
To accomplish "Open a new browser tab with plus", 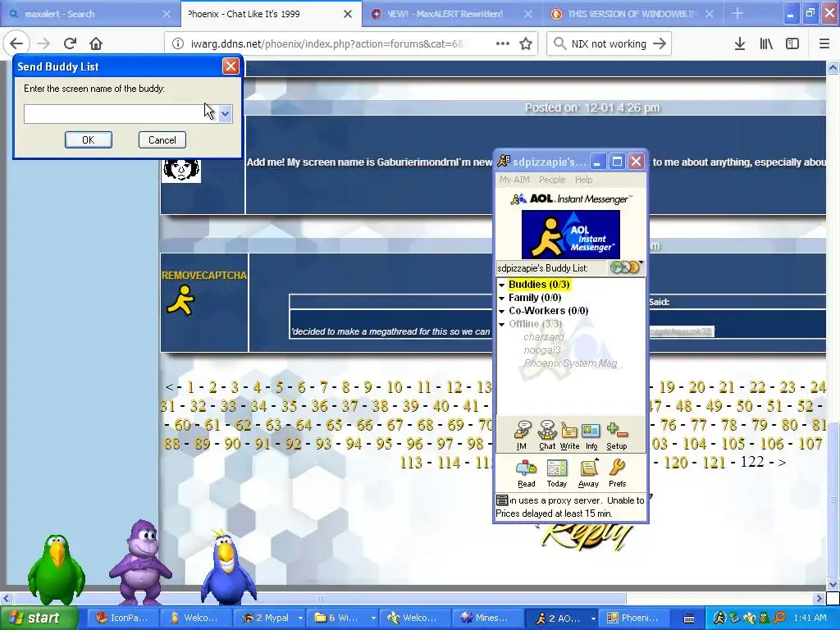I will pyautogui.click(x=737, y=13).
